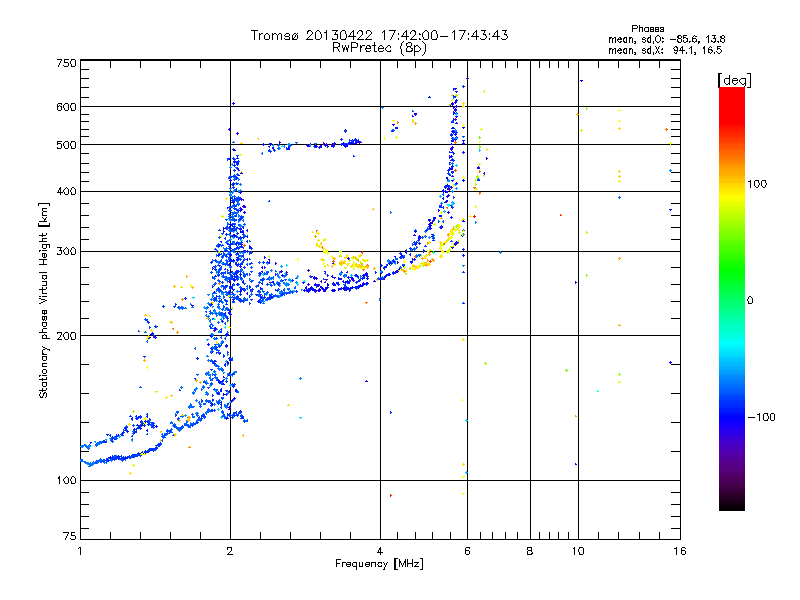
Task: Click the "mean, sd,X: 94.1, 16.5" line
Action: [665, 50]
